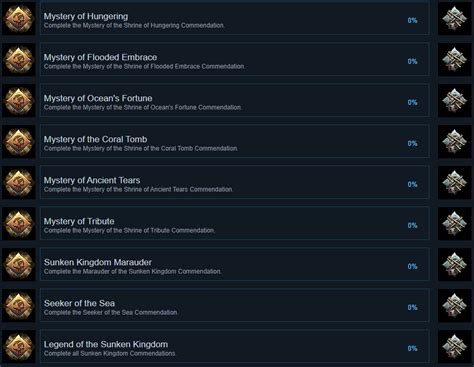Select the Mystery of Flooded Embrace title
This screenshot has height=367, width=474.
100,57
